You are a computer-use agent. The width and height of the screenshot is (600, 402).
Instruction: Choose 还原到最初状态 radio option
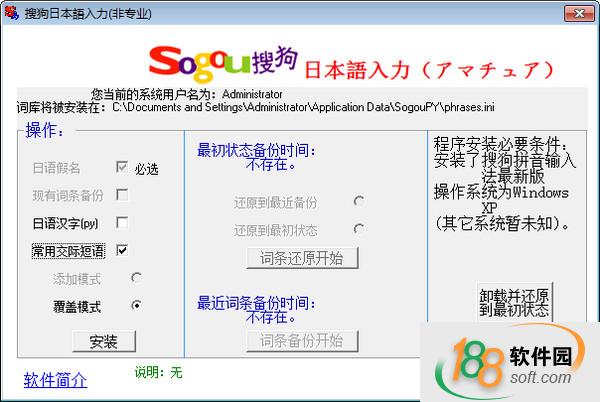pos(359,229)
